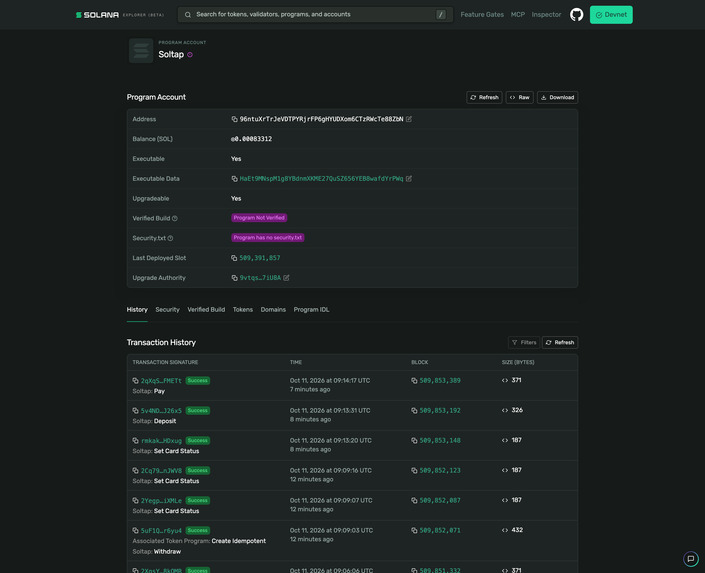Open transaction 5v4ND…J26x5
This screenshot has height=573, width=705.
(x=161, y=411)
